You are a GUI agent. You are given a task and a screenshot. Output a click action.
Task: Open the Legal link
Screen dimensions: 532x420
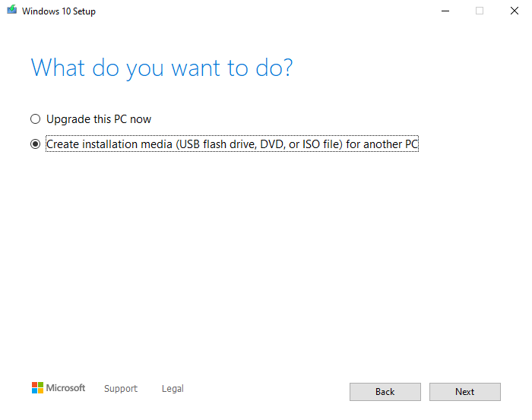coord(173,388)
